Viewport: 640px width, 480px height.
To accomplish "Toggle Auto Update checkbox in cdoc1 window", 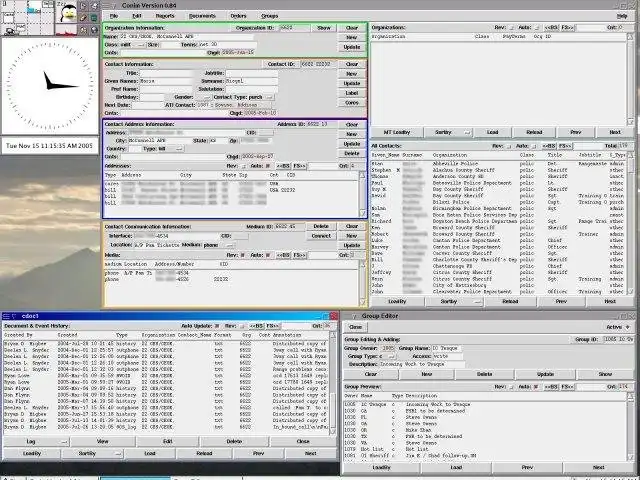I will click(x=217, y=326).
